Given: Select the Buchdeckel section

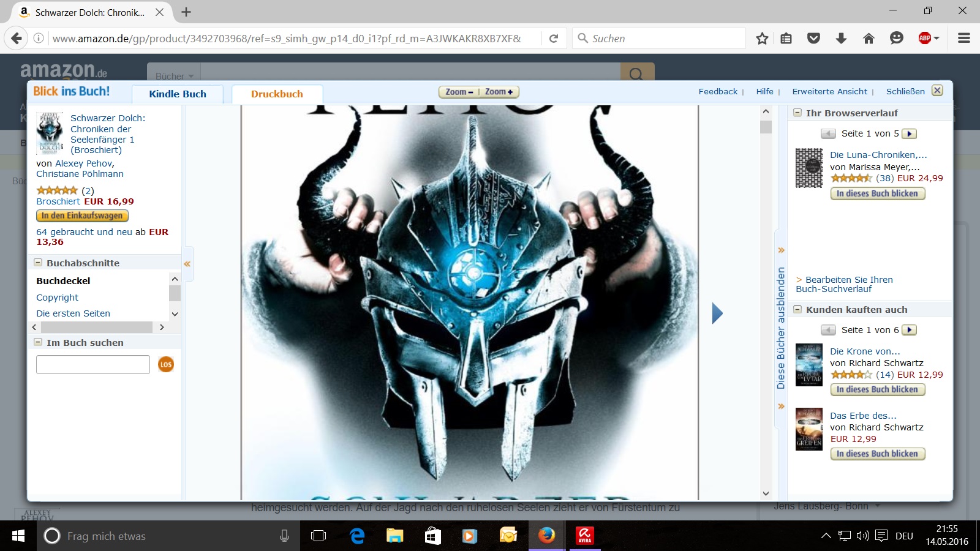Looking at the screenshot, I should point(63,281).
